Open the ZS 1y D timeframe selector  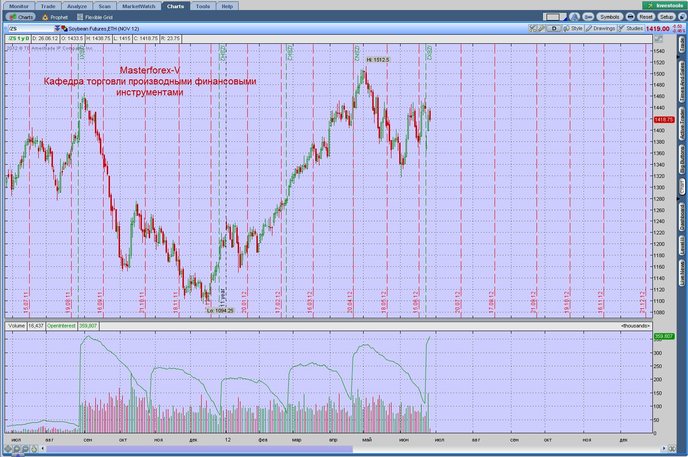pos(18,39)
